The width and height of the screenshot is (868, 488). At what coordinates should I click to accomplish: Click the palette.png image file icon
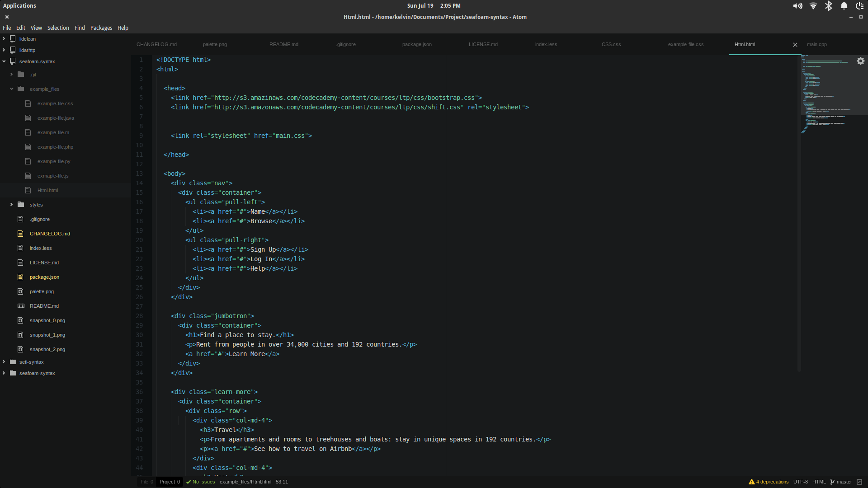pyautogui.click(x=20, y=291)
